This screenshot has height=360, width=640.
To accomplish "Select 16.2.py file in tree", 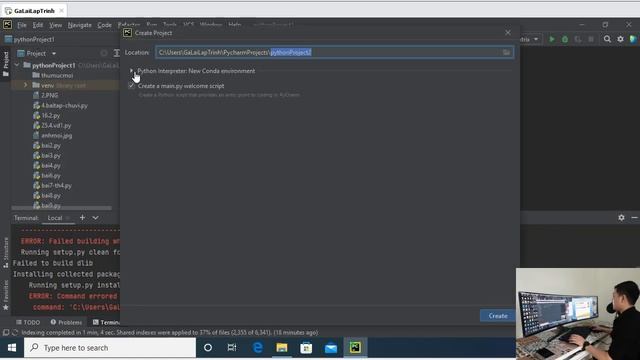I will [51, 116].
